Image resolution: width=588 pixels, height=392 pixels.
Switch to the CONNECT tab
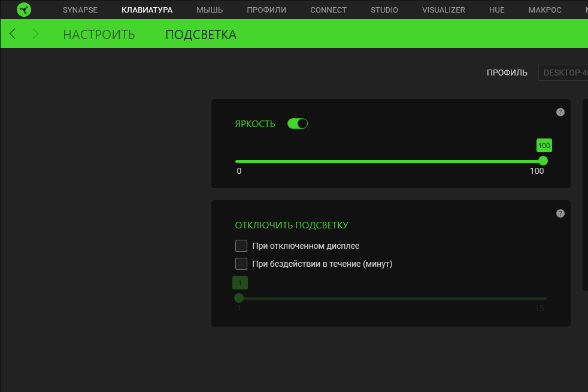click(x=328, y=10)
